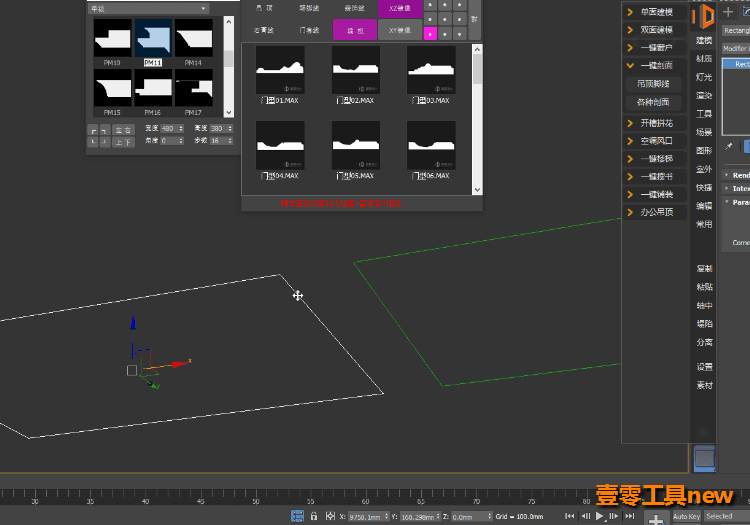Open the Create panel plus icon
Image resolution: width=750 pixels, height=525 pixels.
coord(728,12)
